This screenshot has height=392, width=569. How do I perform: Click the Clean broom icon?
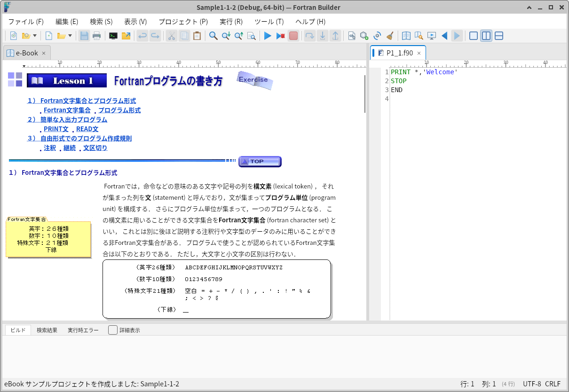pyautogui.click(x=390, y=36)
